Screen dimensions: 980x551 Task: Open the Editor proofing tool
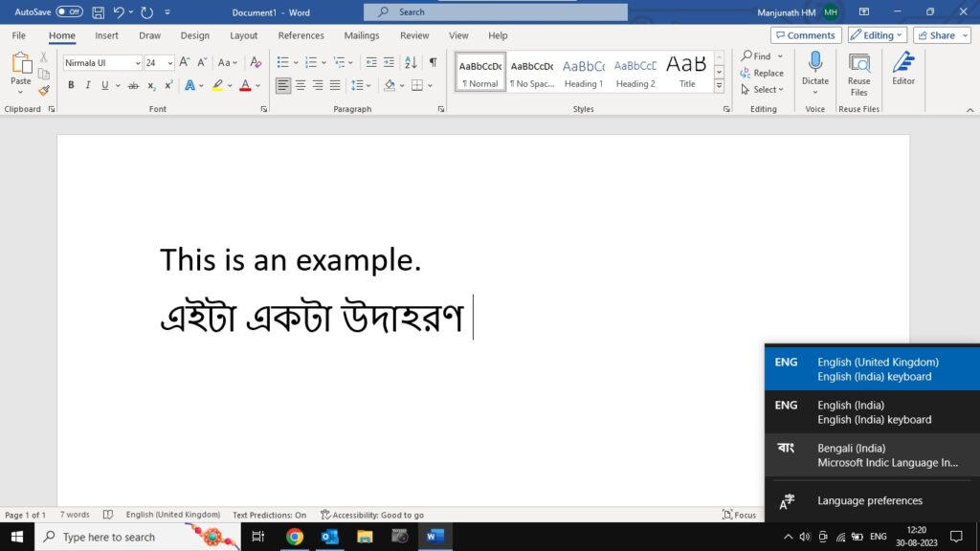pyautogui.click(x=902, y=70)
